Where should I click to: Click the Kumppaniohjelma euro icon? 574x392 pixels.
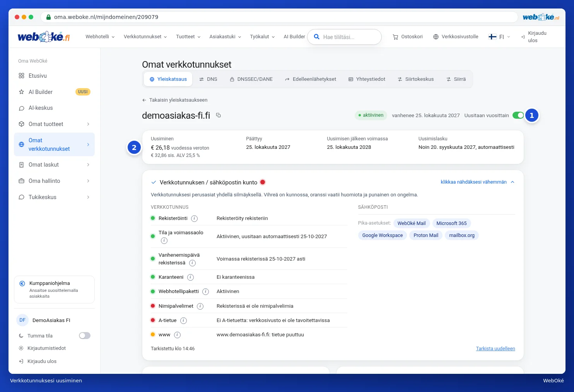(22, 283)
